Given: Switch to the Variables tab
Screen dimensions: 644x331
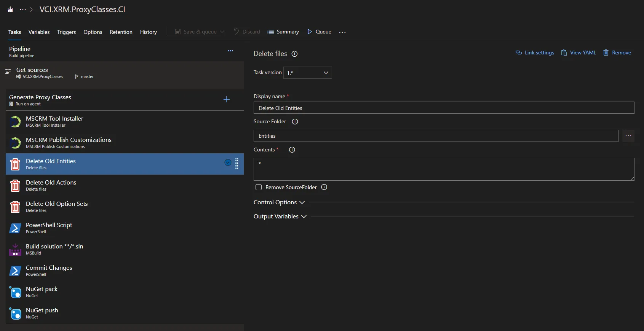Looking at the screenshot, I should (39, 32).
